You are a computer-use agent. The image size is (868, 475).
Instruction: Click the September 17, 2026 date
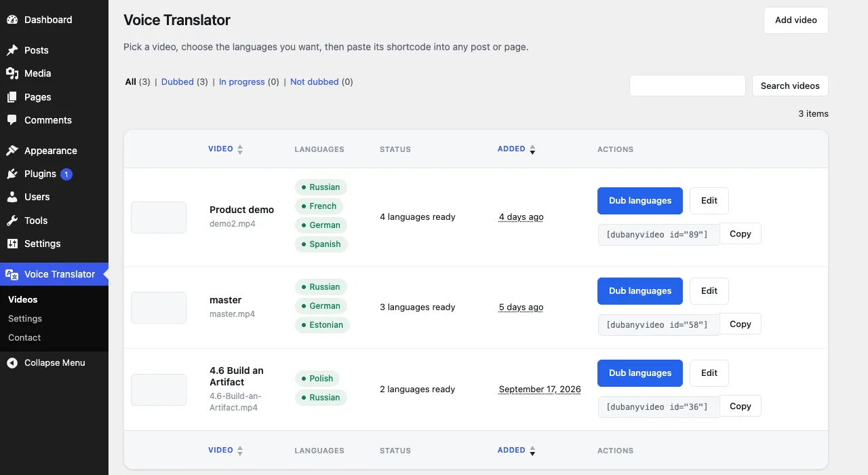(x=540, y=389)
